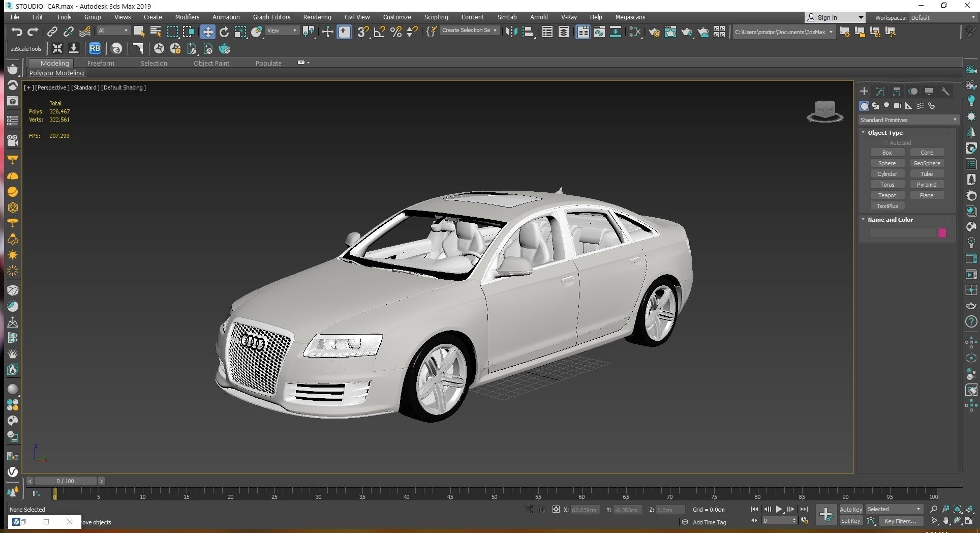Image resolution: width=980 pixels, height=533 pixels.
Task: Toggle 3D Snaps button
Action: pos(362,32)
